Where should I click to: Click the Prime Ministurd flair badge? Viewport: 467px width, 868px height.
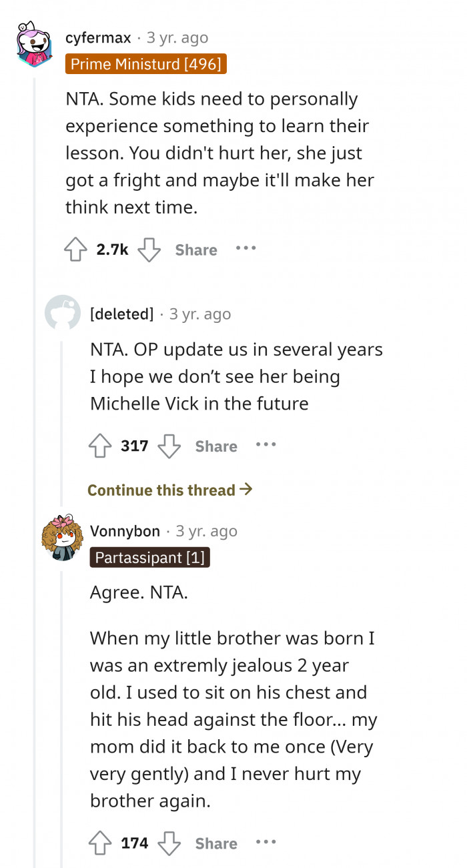click(147, 64)
